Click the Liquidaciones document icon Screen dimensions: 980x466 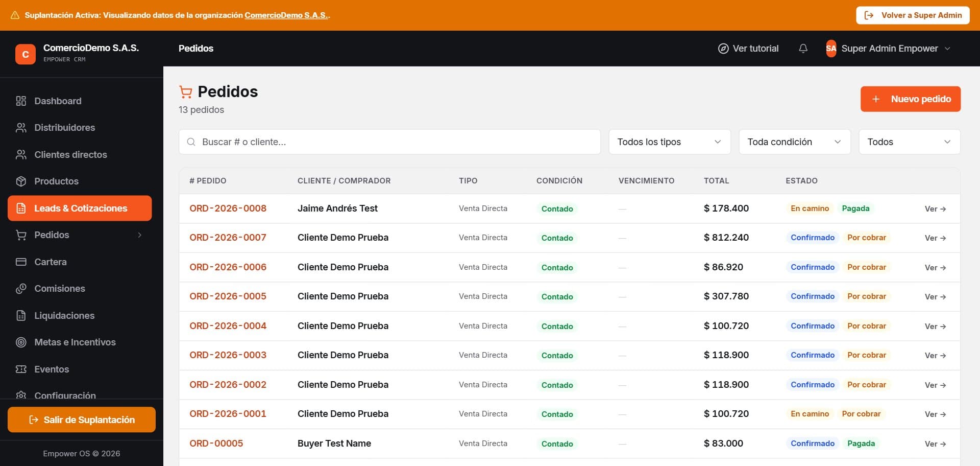click(x=21, y=315)
